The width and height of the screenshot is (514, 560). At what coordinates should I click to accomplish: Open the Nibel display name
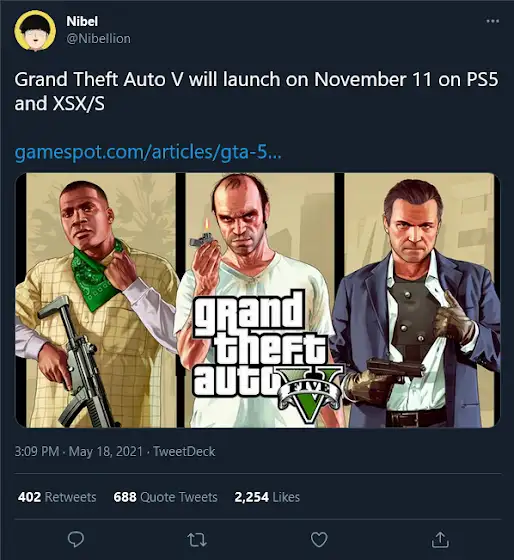click(x=82, y=21)
